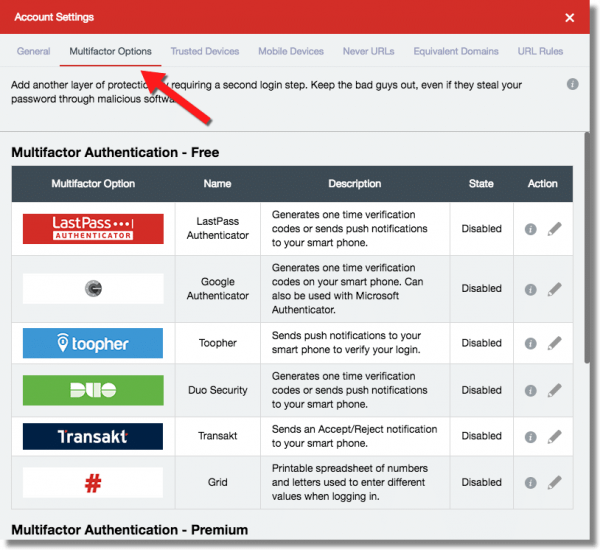600x550 pixels.
Task: Switch to the General tab
Action: pos(33,51)
